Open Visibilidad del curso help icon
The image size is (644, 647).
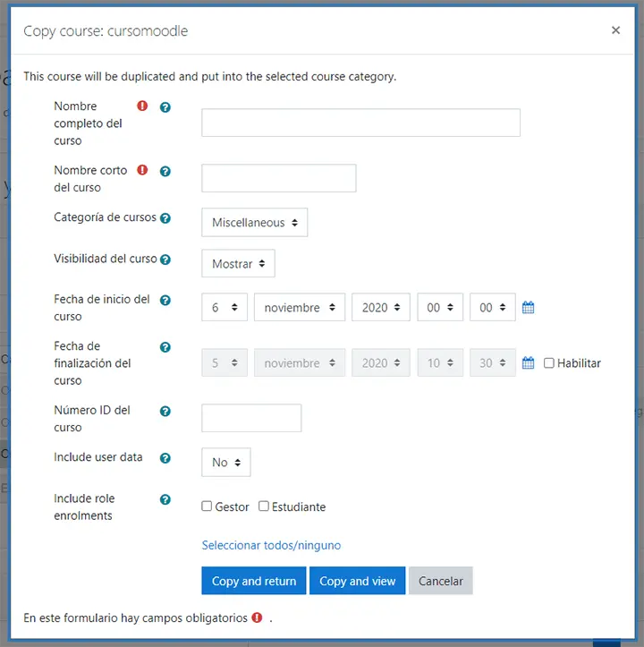coord(165,260)
